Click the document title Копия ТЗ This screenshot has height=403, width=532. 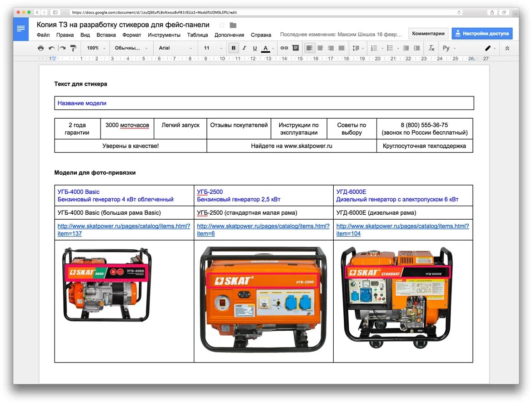[x=123, y=25]
